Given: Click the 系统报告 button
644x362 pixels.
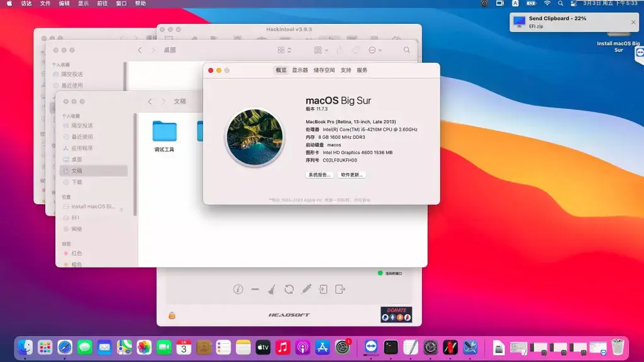Looking at the screenshot, I should [x=319, y=175].
